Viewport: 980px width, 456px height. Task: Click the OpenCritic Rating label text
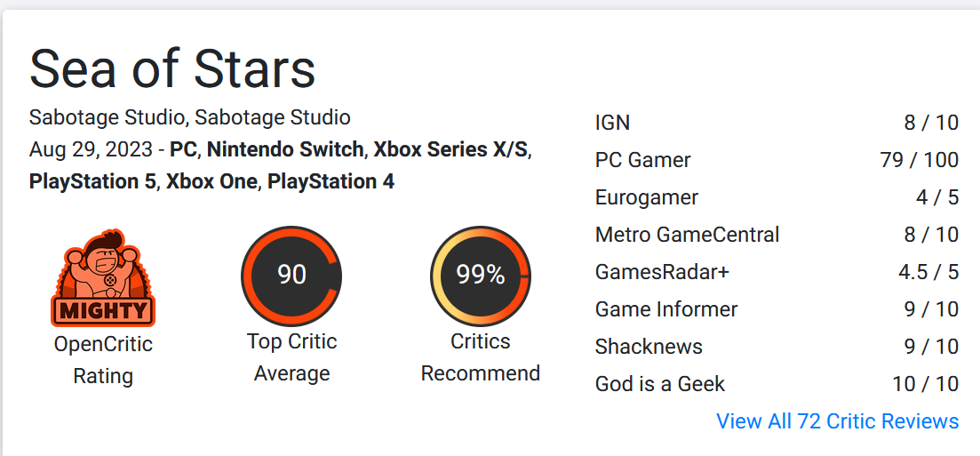click(x=103, y=360)
